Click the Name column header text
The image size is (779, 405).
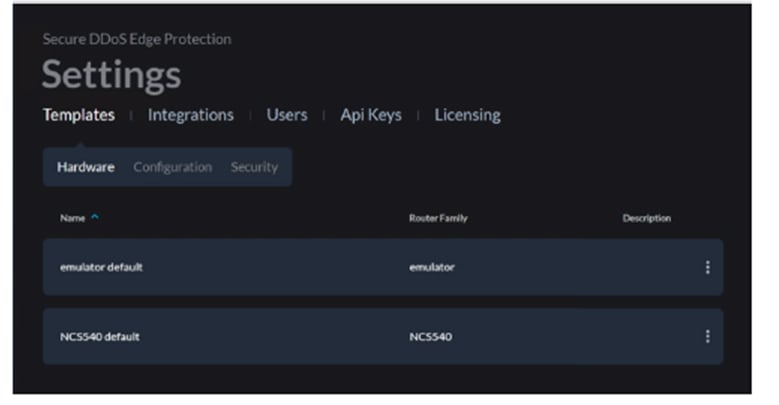(72, 218)
